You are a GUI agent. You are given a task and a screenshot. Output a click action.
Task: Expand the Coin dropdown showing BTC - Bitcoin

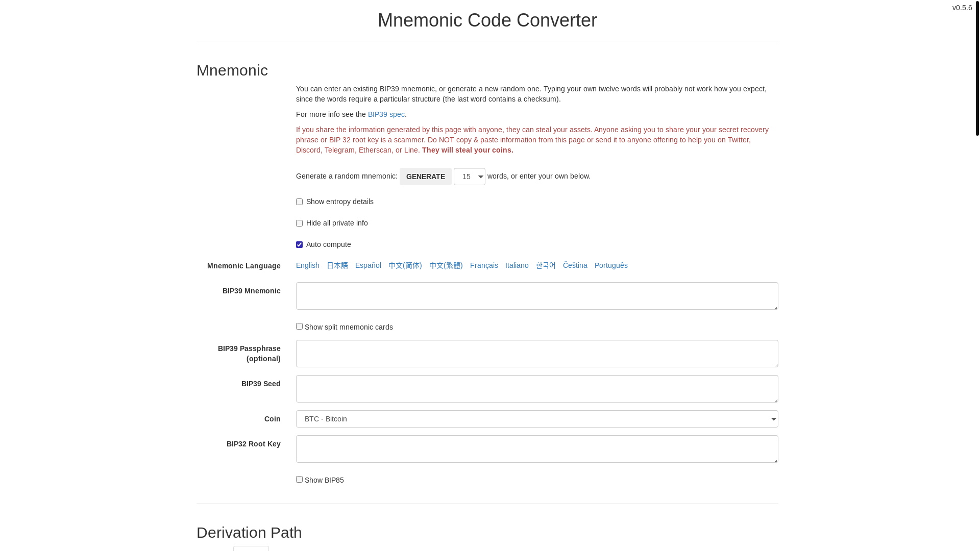point(537,419)
